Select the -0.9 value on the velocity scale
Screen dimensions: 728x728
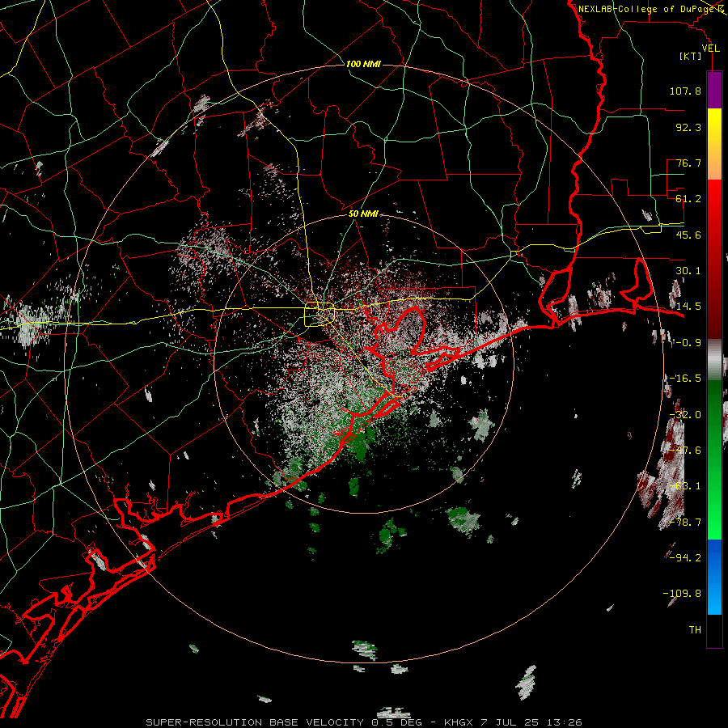(688, 343)
